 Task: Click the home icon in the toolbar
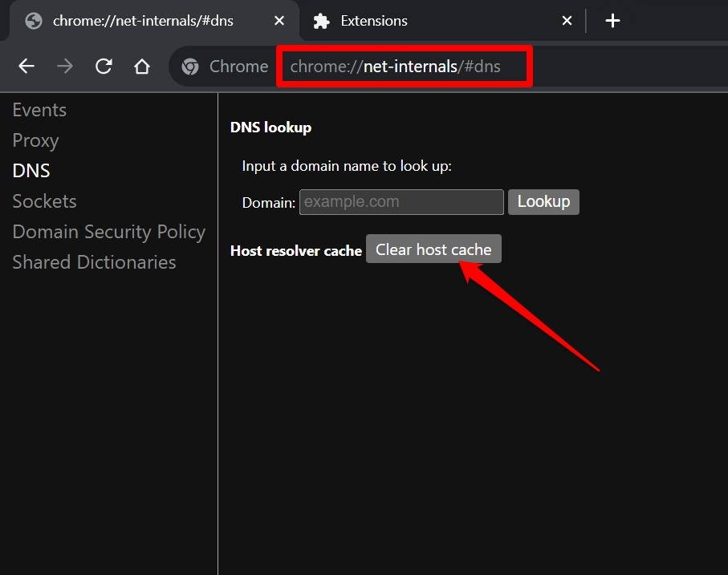coord(141,67)
